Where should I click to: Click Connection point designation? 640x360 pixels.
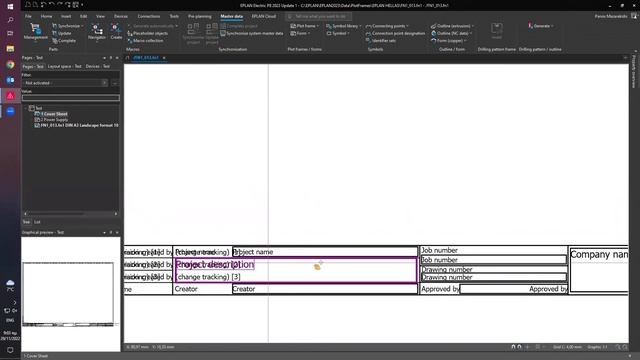pos(395,33)
